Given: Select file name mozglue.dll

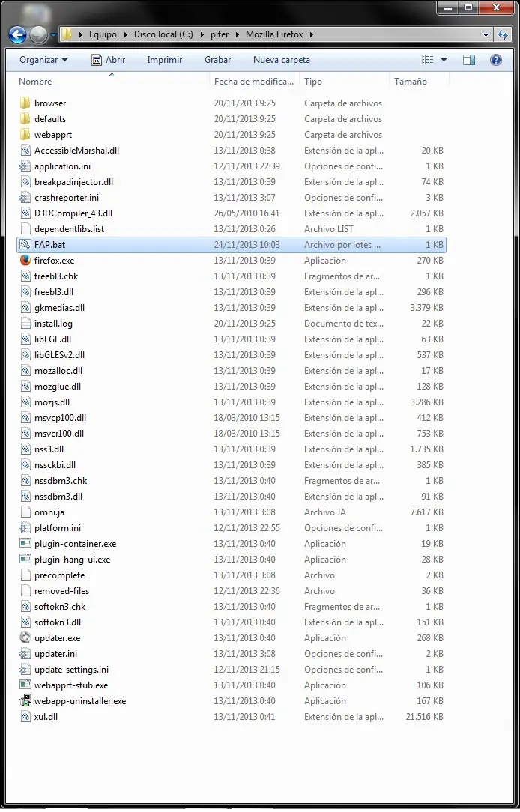Looking at the screenshot, I should point(58,387).
